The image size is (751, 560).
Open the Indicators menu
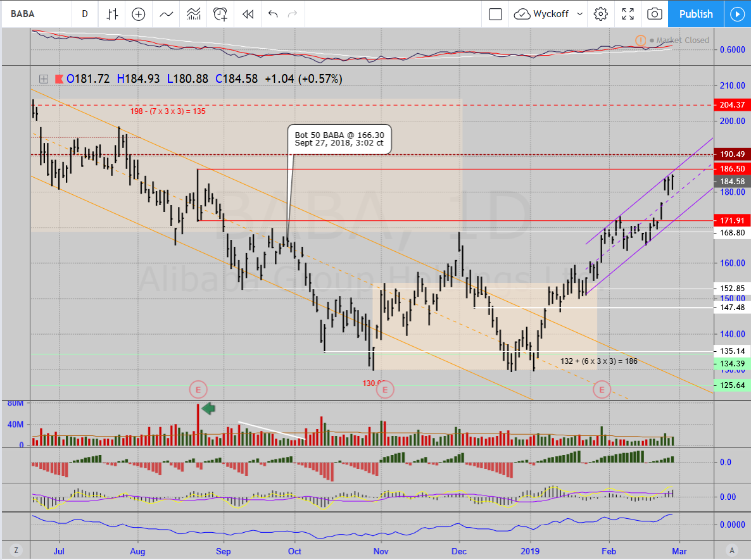click(x=167, y=14)
